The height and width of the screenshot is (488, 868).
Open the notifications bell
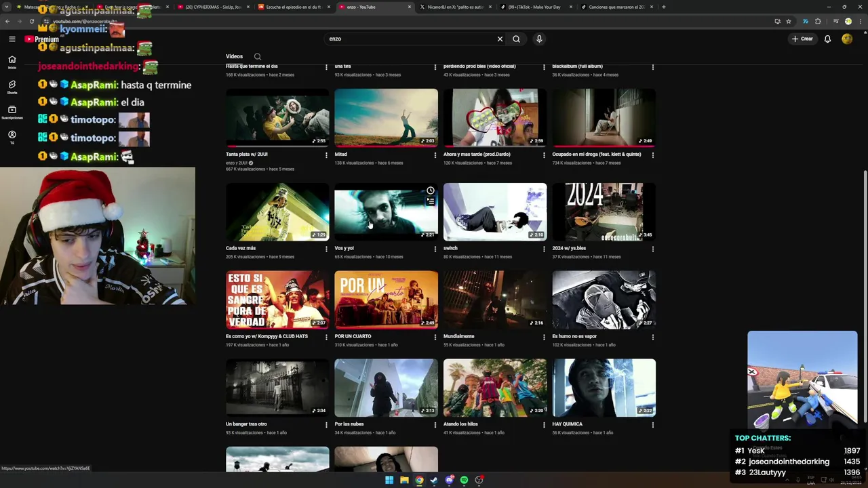(x=827, y=39)
